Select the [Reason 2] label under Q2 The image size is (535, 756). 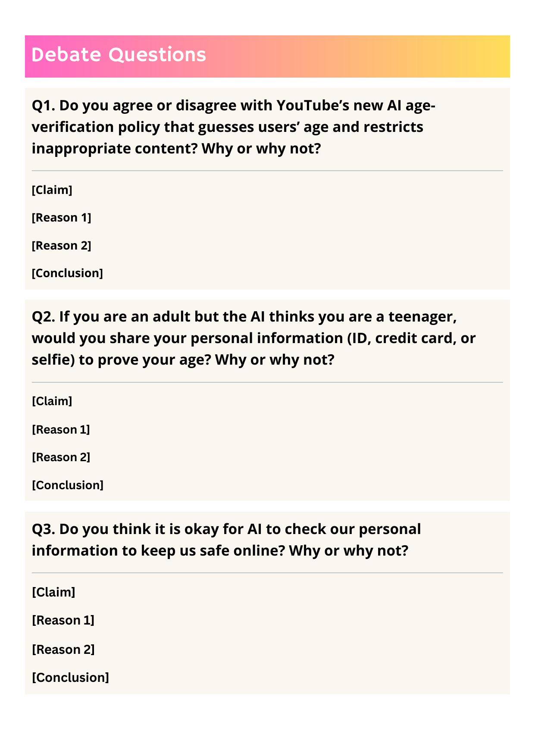(x=61, y=457)
